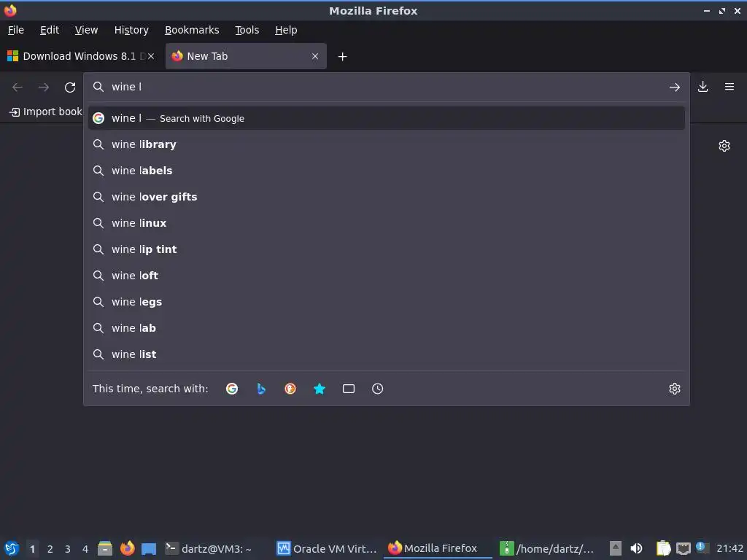The height and width of the screenshot is (560, 747).
Task: Click the taskbar clock showing 21:42
Action: [x=729, y=548]
